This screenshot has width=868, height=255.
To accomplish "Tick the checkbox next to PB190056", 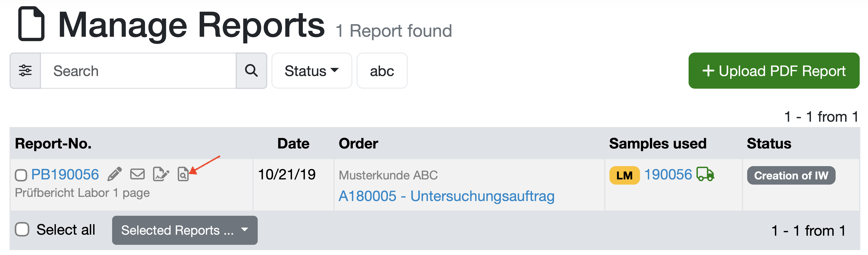I will click(21, 175).
